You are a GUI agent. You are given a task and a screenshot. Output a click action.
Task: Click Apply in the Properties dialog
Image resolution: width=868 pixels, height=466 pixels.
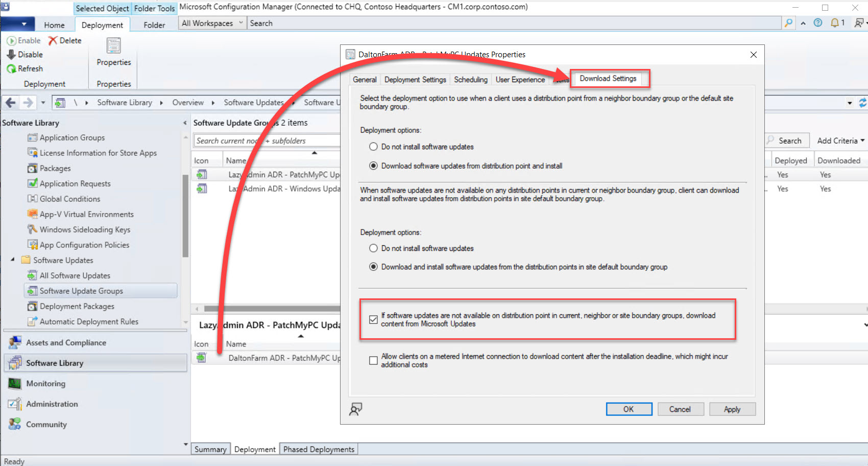click(x=732, y=409)
